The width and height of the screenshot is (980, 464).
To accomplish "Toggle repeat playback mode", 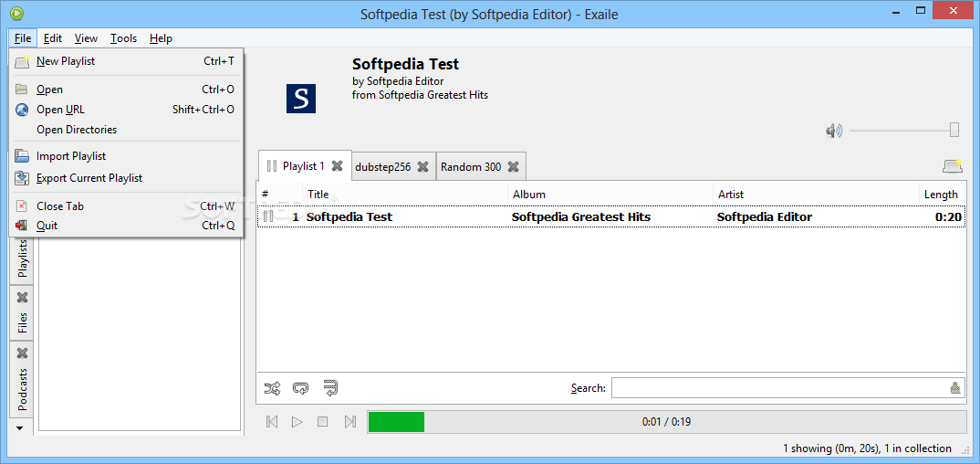I will [x=300, y=388].
